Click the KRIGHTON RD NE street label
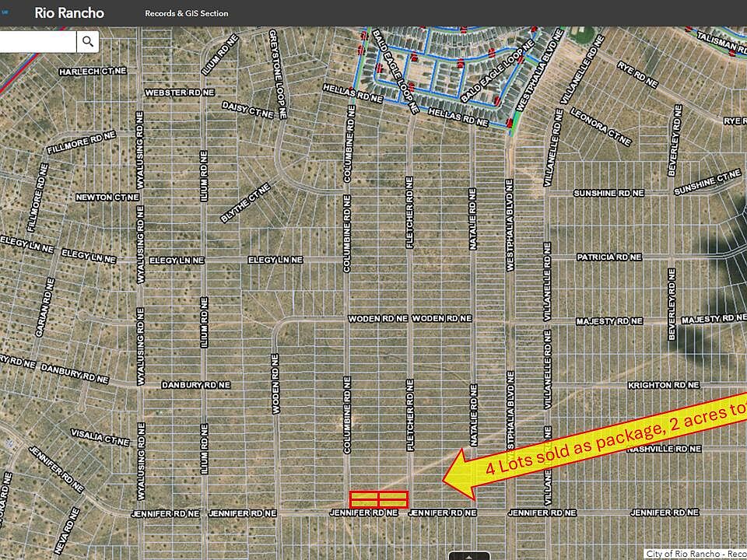Image resolution: width=747 pixels, height=560 pixels. pos(664,385)
